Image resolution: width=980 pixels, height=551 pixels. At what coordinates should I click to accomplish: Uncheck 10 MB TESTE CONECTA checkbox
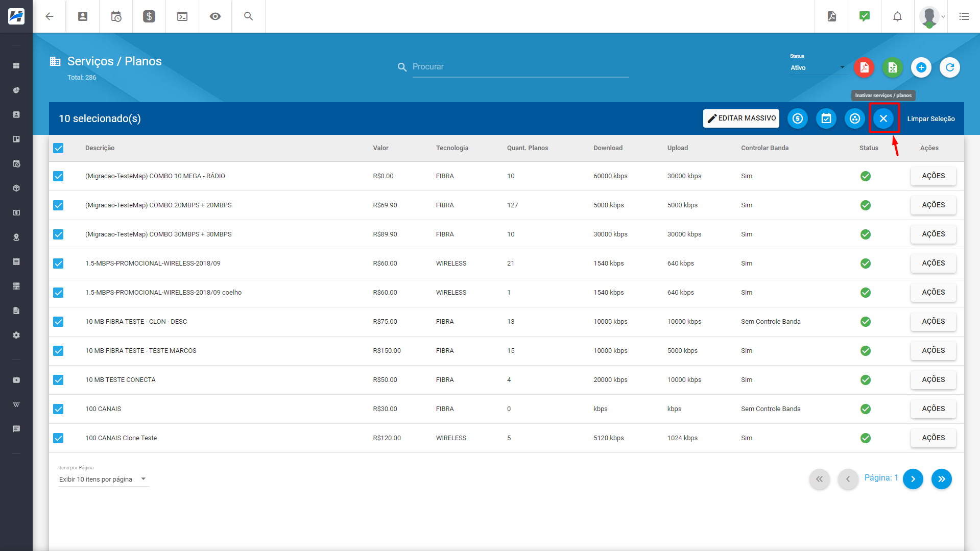tap(58, 380)
